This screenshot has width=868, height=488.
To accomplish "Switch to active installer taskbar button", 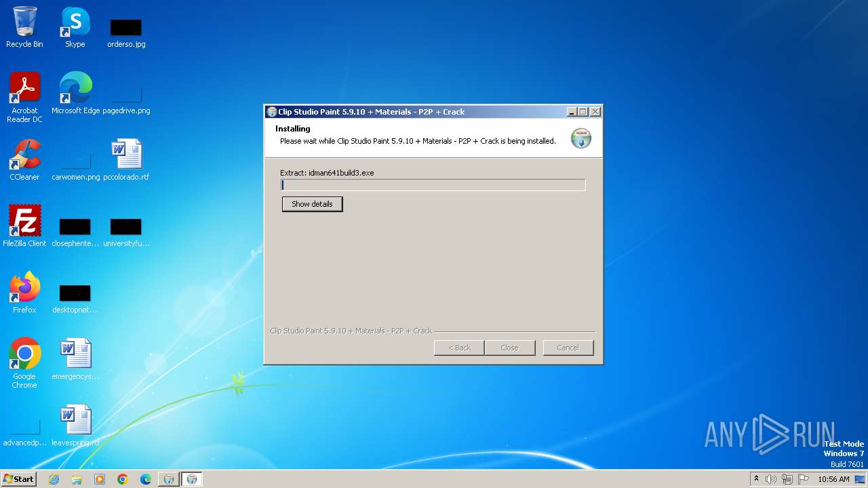I will [x=192, y=479].
